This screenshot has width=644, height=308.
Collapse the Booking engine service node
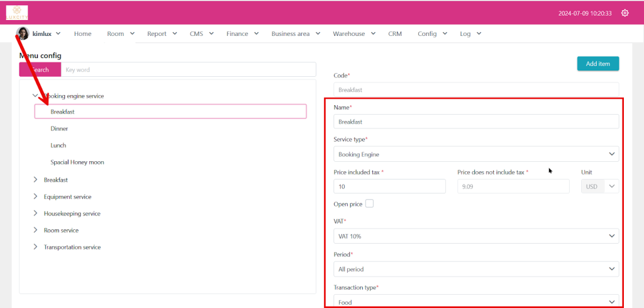point(35,96)
